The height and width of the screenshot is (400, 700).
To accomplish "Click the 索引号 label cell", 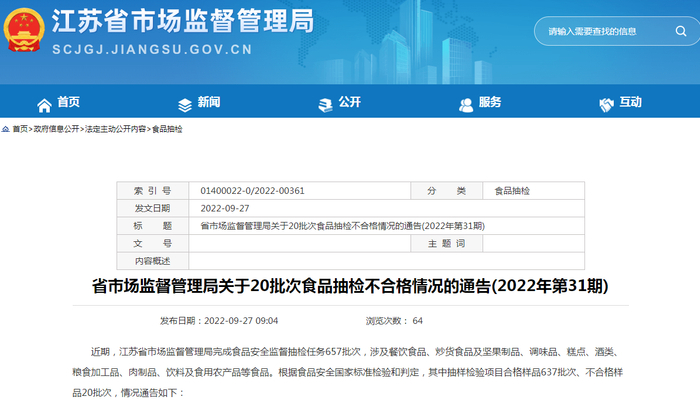I will tap(153, 191).
